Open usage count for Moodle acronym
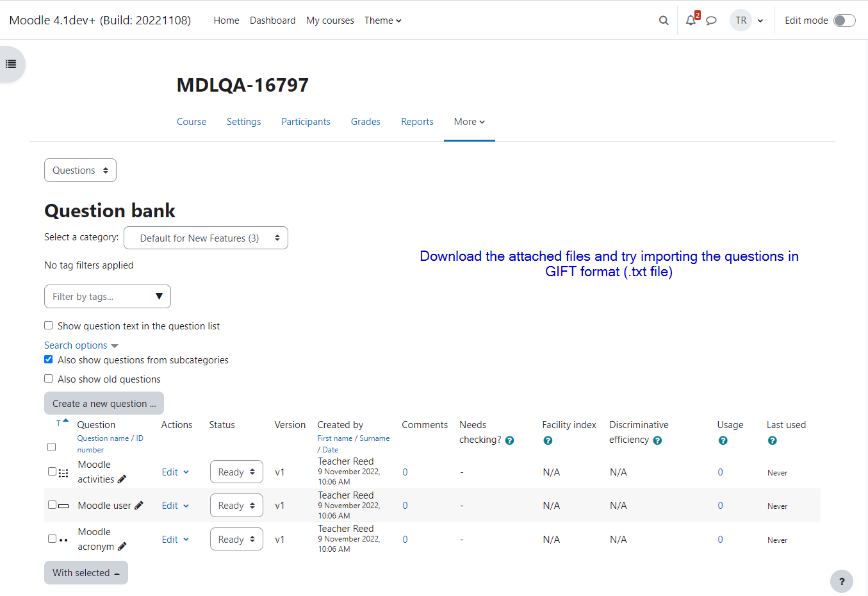 [x=720, y=540]
